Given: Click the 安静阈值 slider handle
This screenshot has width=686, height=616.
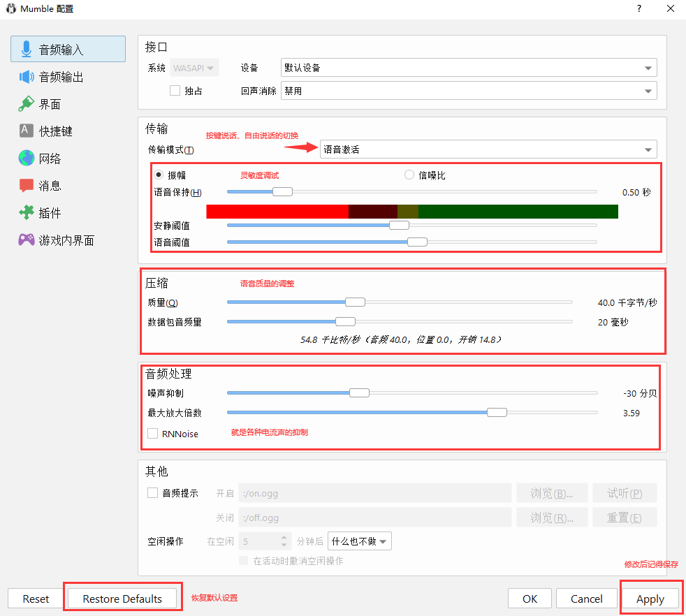Looking at the screenshot, I should pos(399,226).
